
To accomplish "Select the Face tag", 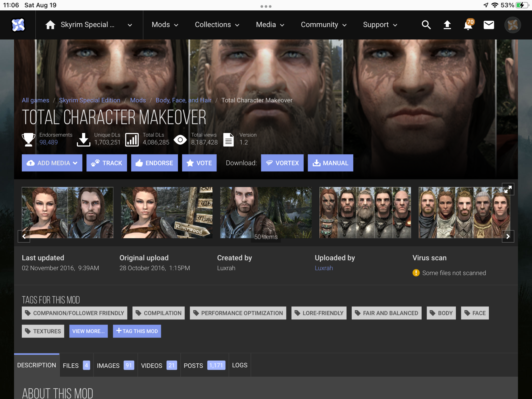I will 475,313.
